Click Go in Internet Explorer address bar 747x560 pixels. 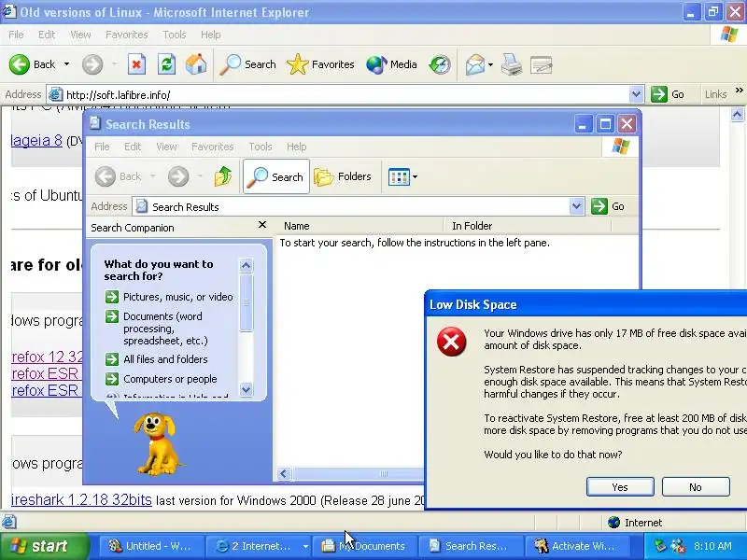[x=668, y=94]
